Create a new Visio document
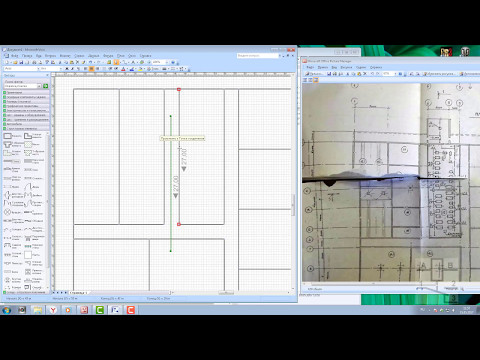Image resolution: width=480 pixels, height=360 pixels. [x=7, y=62]
